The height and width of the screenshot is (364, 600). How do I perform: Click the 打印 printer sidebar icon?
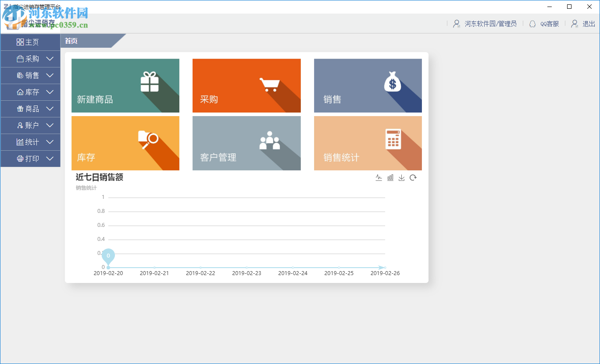coord(20,159)
